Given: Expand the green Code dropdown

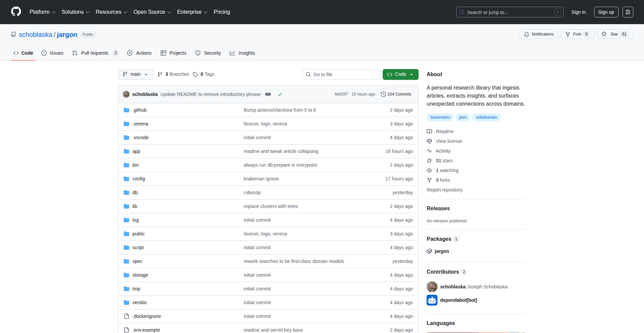Looking at the screenshot, I should [400, 74].
